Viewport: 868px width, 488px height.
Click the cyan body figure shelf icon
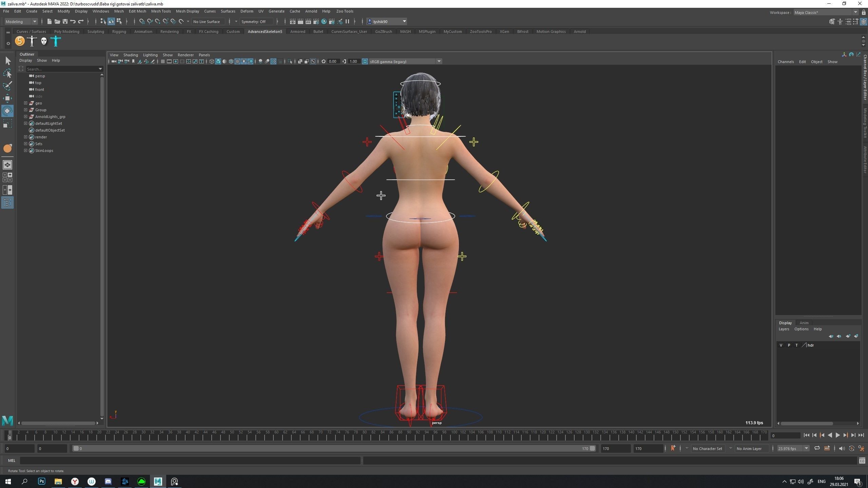(x=56, y=41)
